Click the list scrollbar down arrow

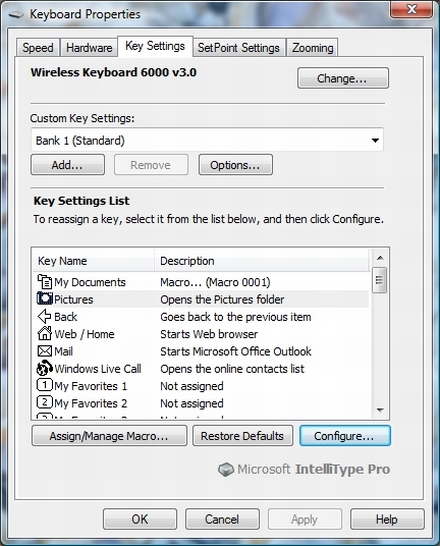click(380, 410)
